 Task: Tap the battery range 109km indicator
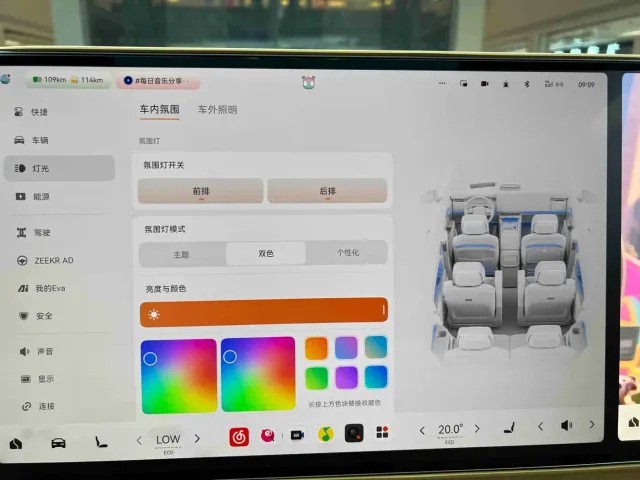[49, 80]
